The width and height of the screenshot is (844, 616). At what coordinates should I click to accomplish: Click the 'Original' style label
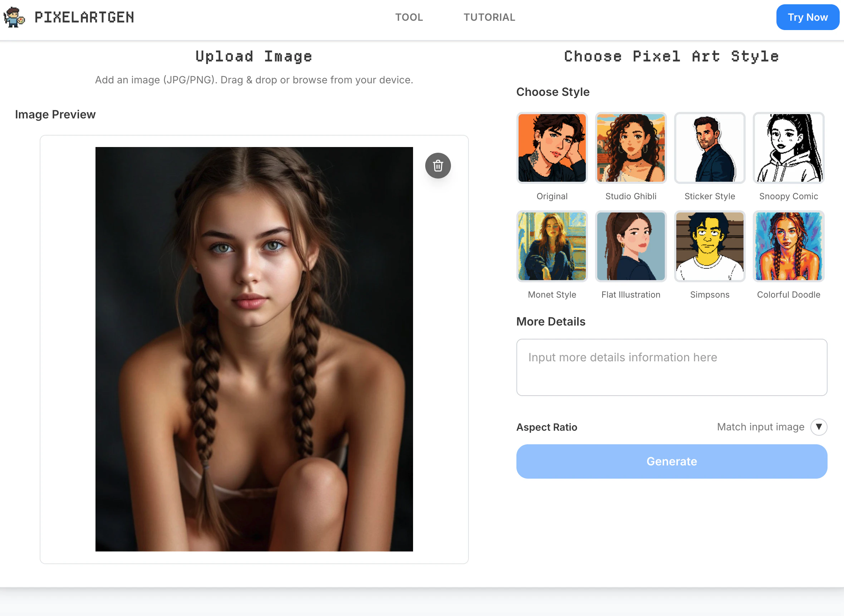click(552, 196)
